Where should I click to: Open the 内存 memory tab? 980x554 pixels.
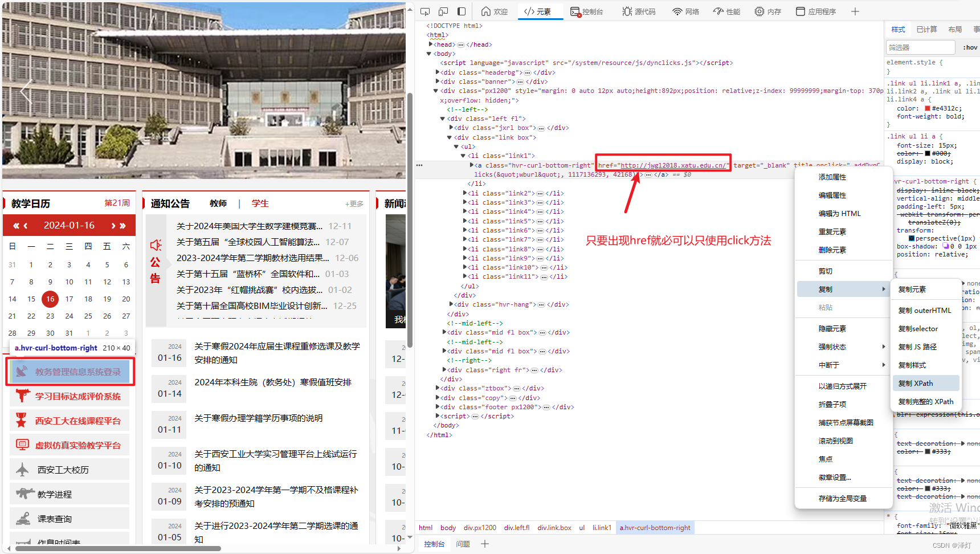pyautogui.click(x=768, y=11)
